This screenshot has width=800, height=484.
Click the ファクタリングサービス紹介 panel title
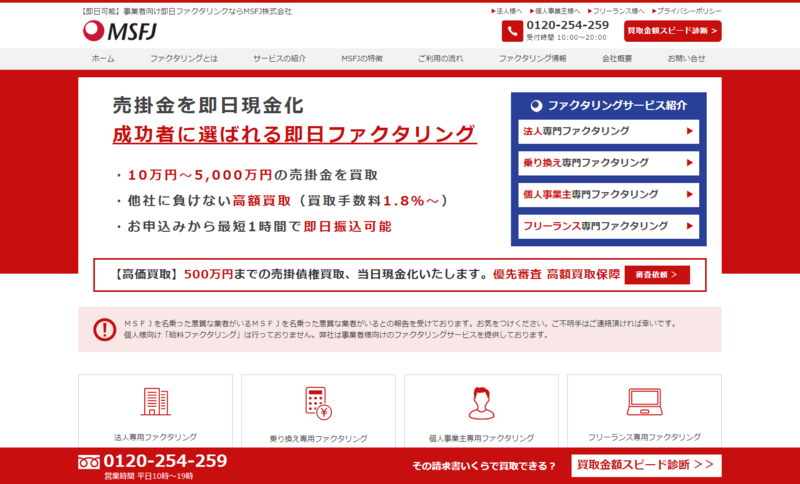pyautogui.click(x=617, y=106)
